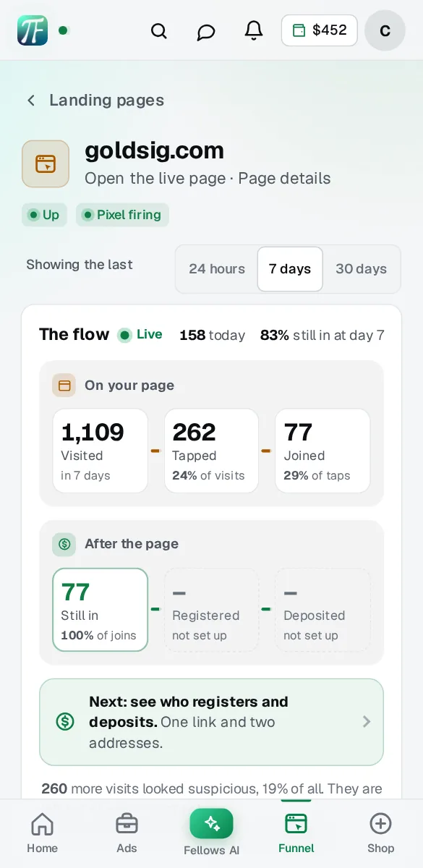The width and height of the screenshot is (423, 868).
Task: Open the 262 Tapped card
Action: pos(211,451)
